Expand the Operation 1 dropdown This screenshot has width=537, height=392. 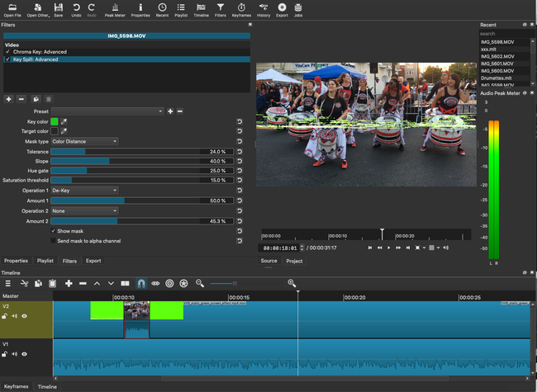pyautogui.click(x=84, y=191)
